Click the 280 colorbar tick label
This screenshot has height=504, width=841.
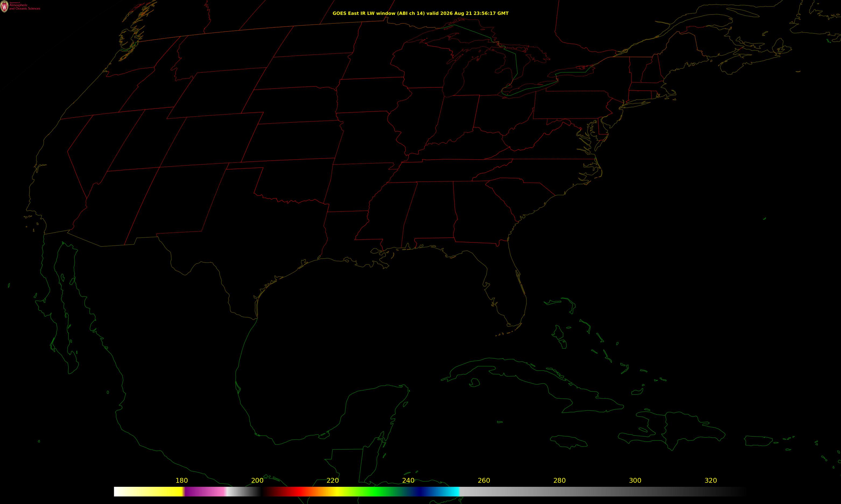point(560,481)
